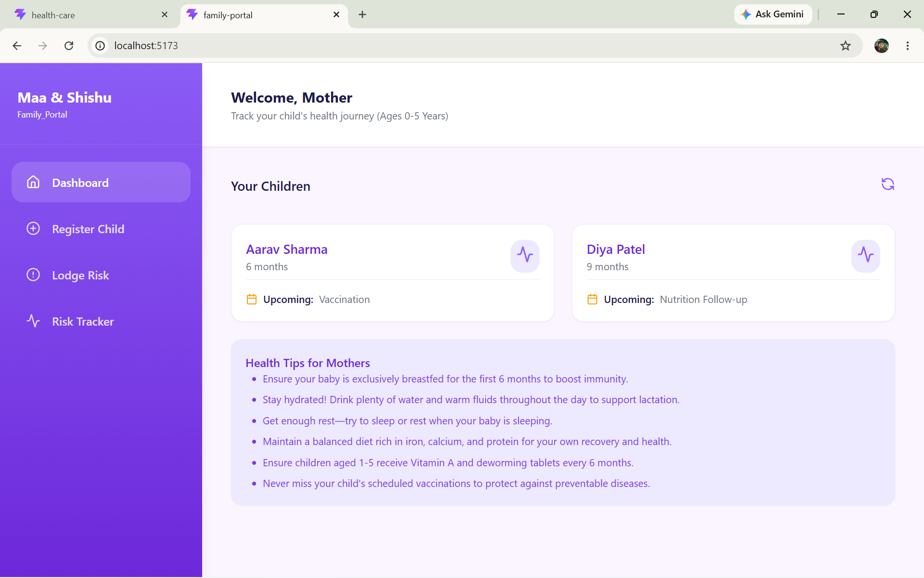The image size is (924, 578).
Task: Open the Chrome three-dot menu
Action: click(908, 46)
